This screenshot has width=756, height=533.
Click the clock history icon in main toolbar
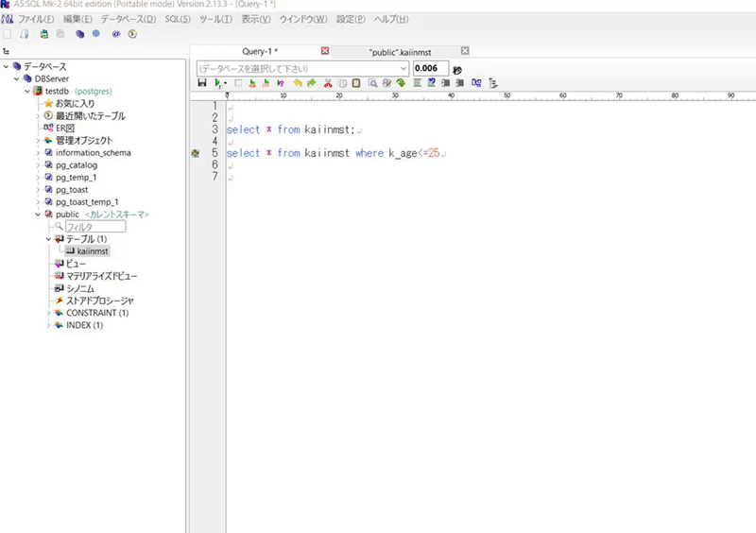click(132, 34)
